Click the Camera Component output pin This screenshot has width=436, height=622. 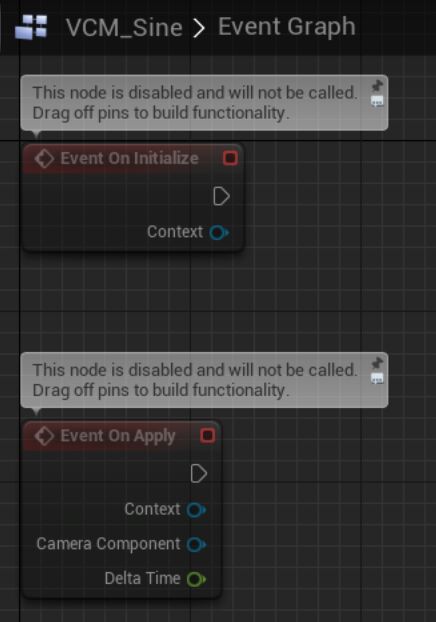click(x=196, y=545)
